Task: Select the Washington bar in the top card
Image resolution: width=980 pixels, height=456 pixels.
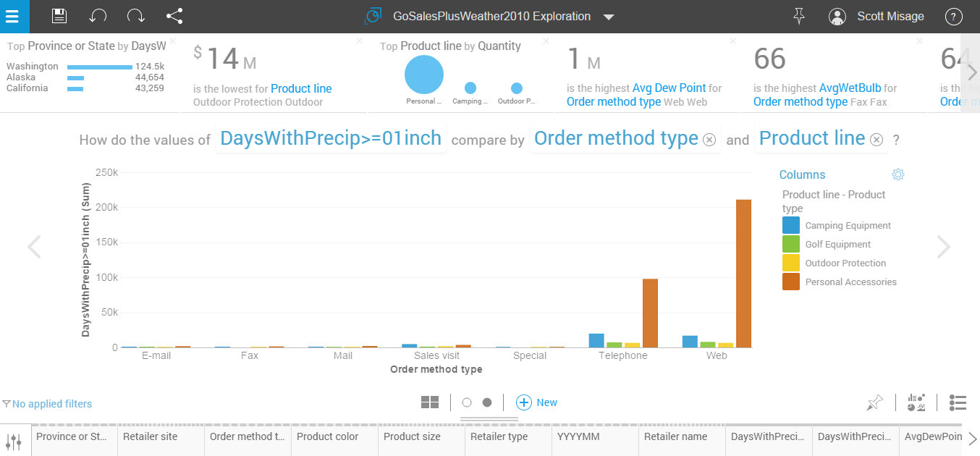Action: click(100, 67)
